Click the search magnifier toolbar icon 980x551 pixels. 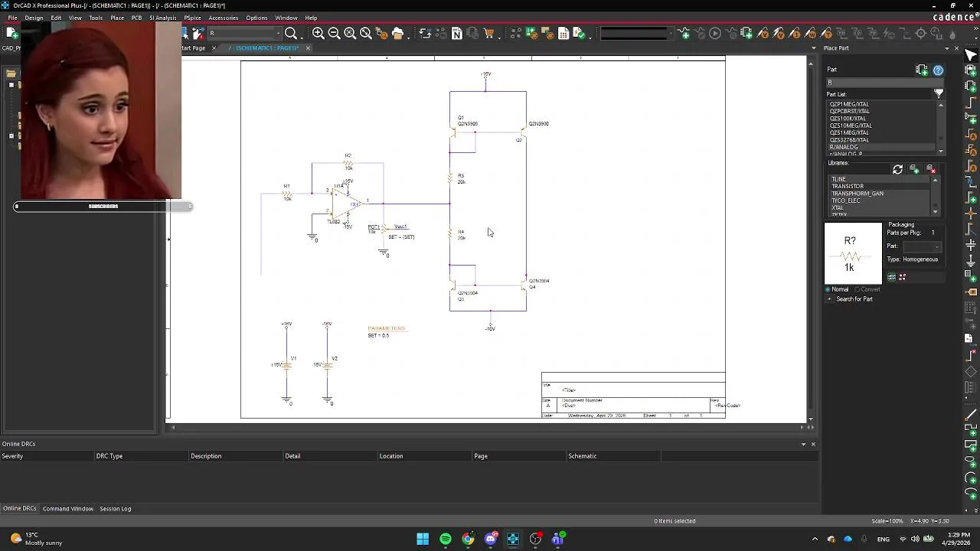pyautogui.click(x=291, y=33)
